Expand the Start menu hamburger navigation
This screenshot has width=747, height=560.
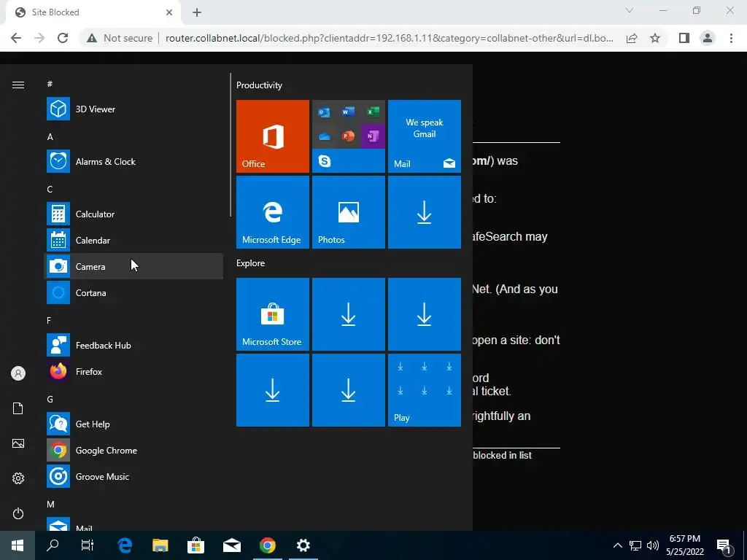[x=18, y=85]
